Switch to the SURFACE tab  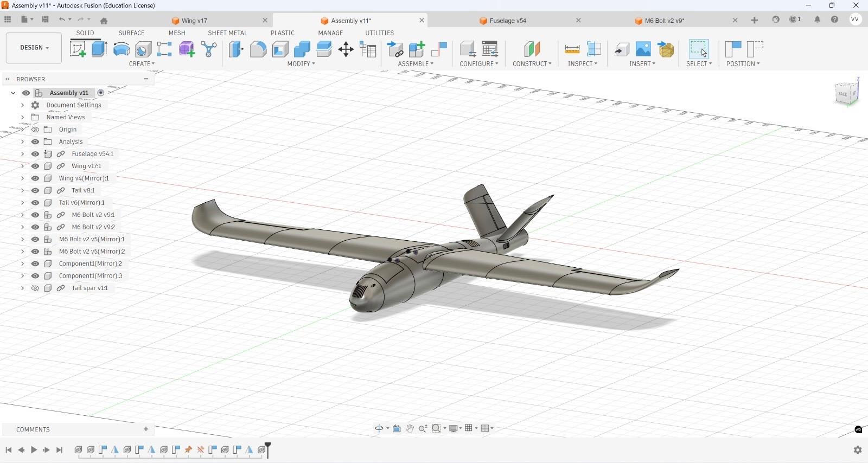[131, 33]
